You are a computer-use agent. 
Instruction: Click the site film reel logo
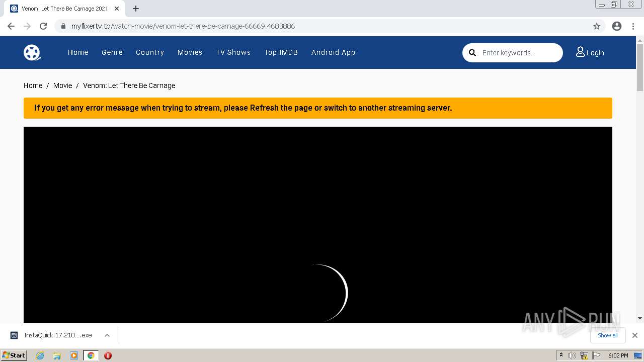point(32,52)
